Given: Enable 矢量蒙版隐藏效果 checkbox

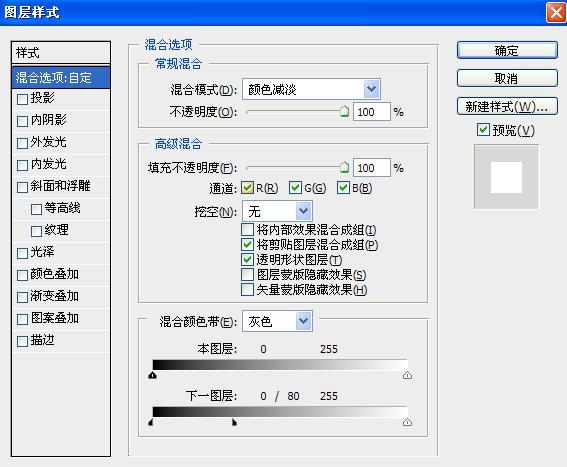Looking at the screenshot, I should 247,289.
